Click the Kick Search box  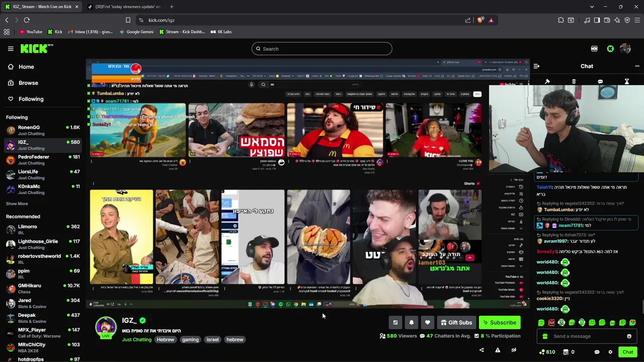coord(322,49)
